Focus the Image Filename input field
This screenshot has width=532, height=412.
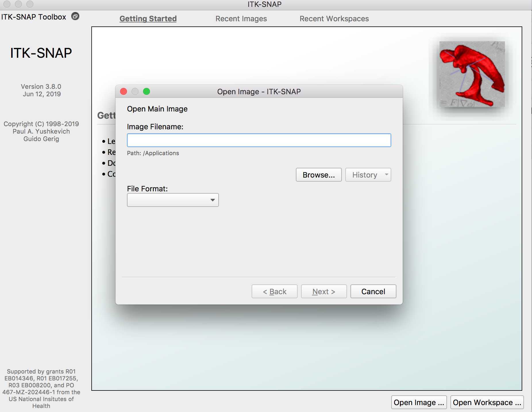pyautogui.click(x=259, y=140)
